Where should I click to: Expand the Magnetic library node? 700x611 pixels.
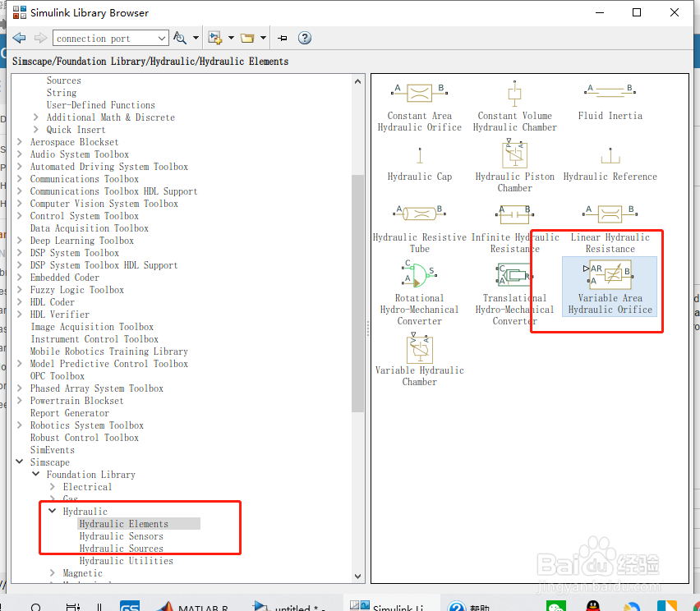(x=53, y=572)
